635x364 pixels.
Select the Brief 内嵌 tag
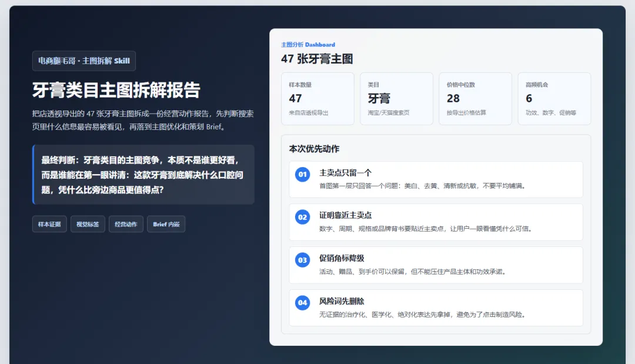166,224
